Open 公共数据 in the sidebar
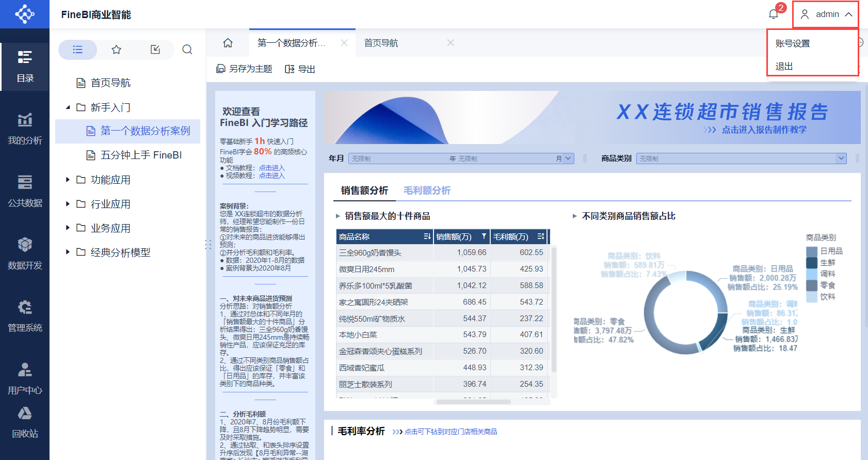The width and height of the screenshot is (868, 460). (x=25, y=192)
